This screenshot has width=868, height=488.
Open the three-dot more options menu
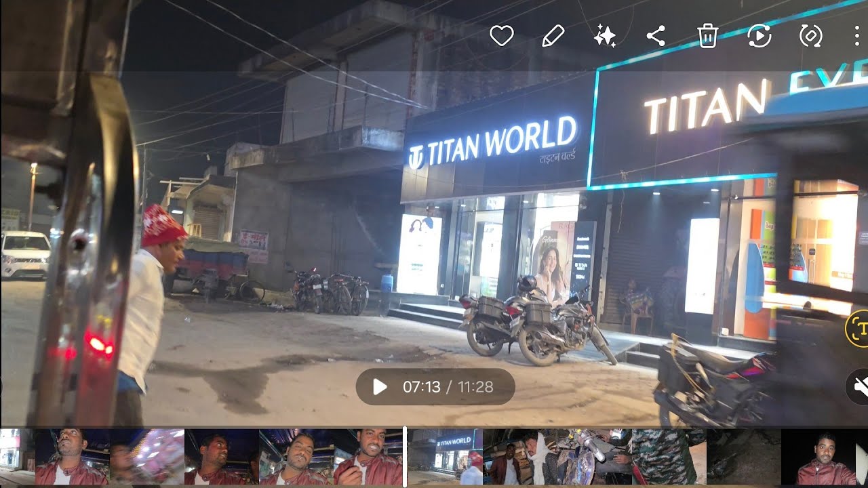(857, 35)
